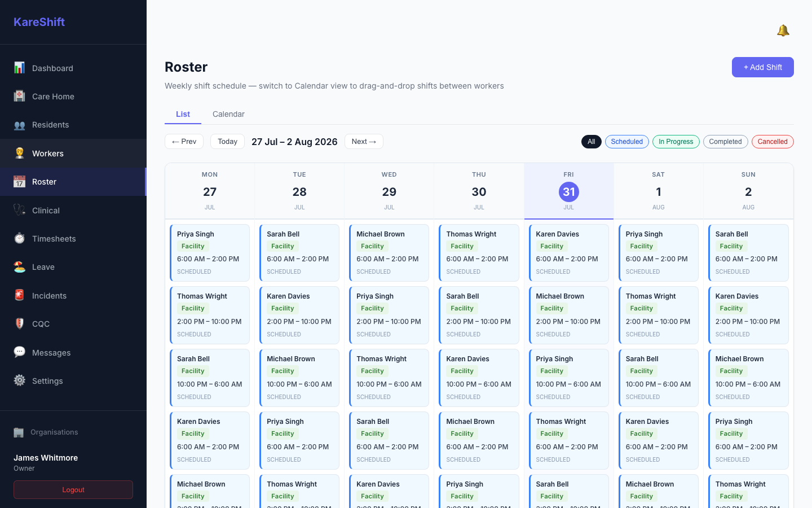Click the Settings gear icon
The height and width of the screenshot is (508, 812).
(x=19, y=380)
